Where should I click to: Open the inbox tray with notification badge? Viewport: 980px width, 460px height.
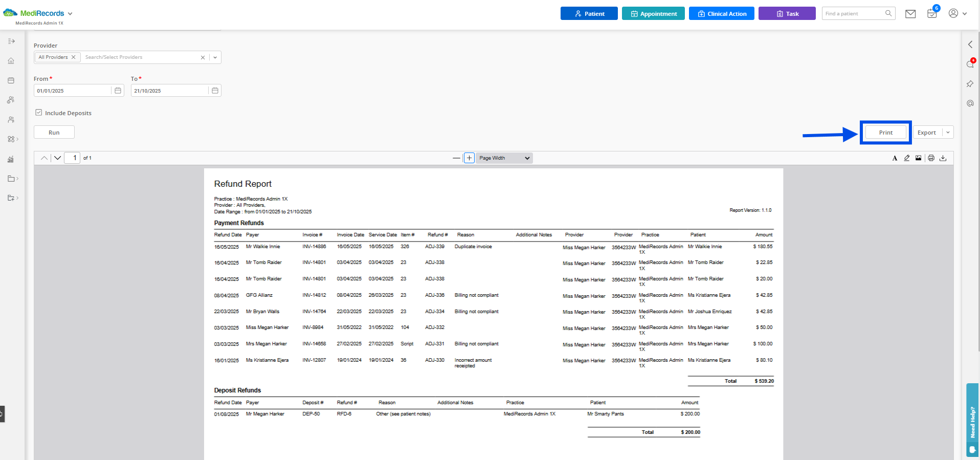932,13
